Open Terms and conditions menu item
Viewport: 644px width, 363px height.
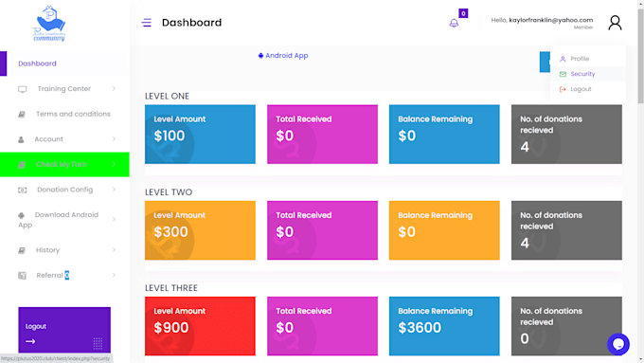point(65,114)
